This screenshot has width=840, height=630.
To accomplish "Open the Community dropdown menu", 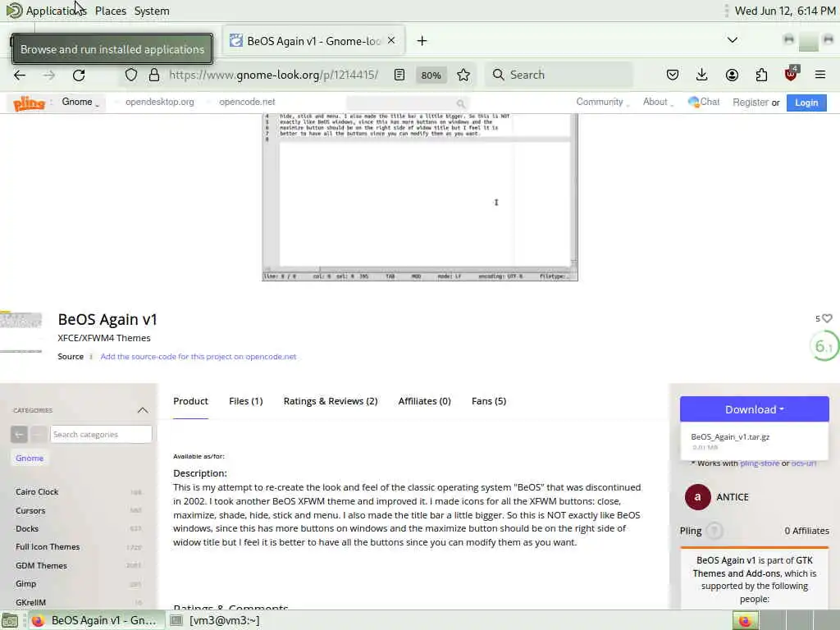I will [x=603, y=102].
